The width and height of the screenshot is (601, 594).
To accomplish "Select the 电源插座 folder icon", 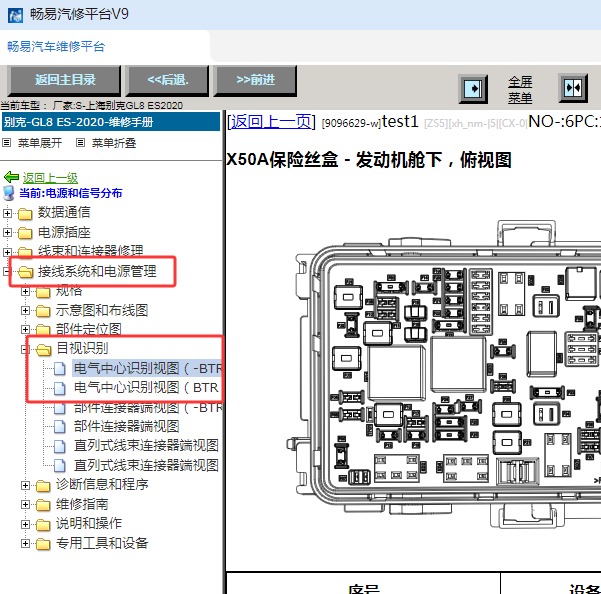I will point(25,233).
